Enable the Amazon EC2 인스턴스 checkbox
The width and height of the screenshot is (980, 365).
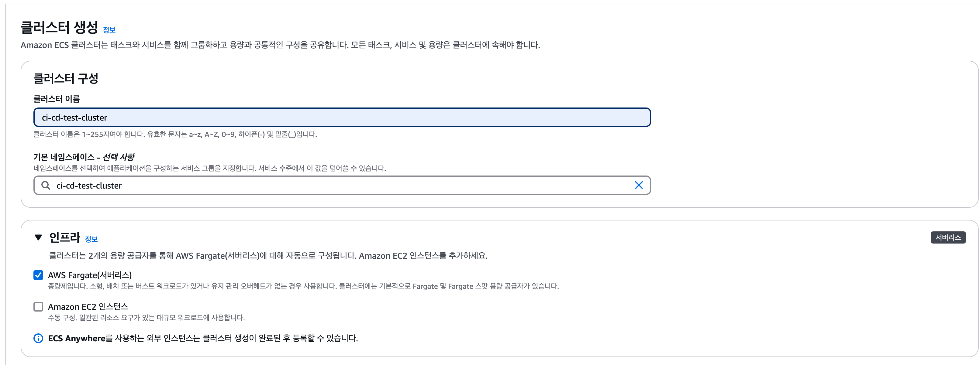38,306
